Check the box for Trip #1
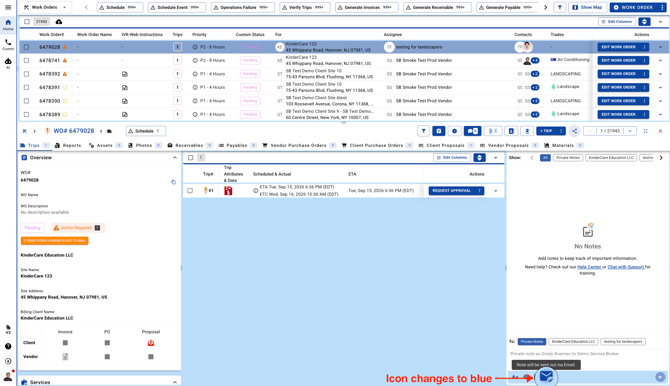This screenshot has height=386, width=670. click(190, 191)
